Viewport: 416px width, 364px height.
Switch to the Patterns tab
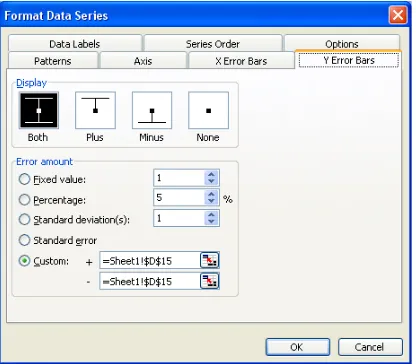tap(53, 61)
